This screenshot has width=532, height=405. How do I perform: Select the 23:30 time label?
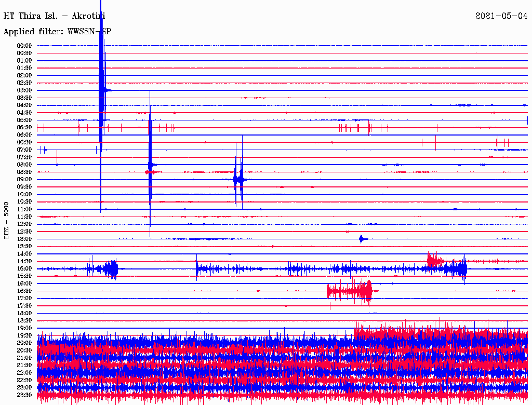click(24, 395)
